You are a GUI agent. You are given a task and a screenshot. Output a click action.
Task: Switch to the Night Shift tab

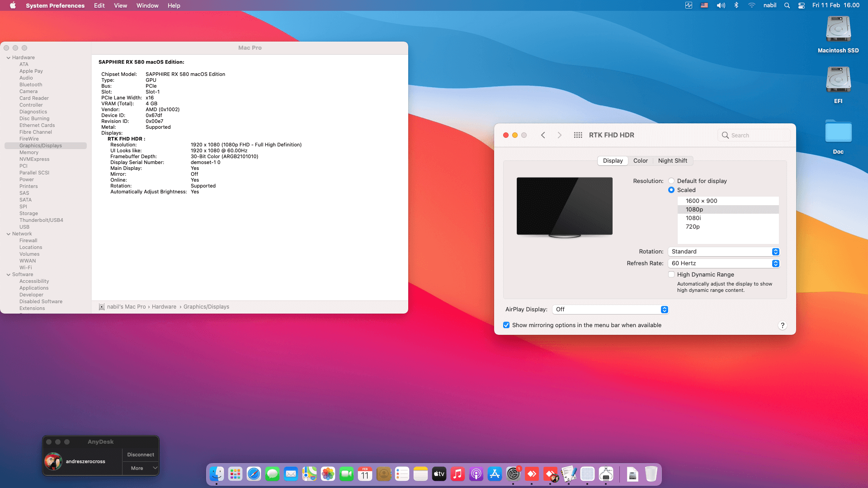pos(672,161)
